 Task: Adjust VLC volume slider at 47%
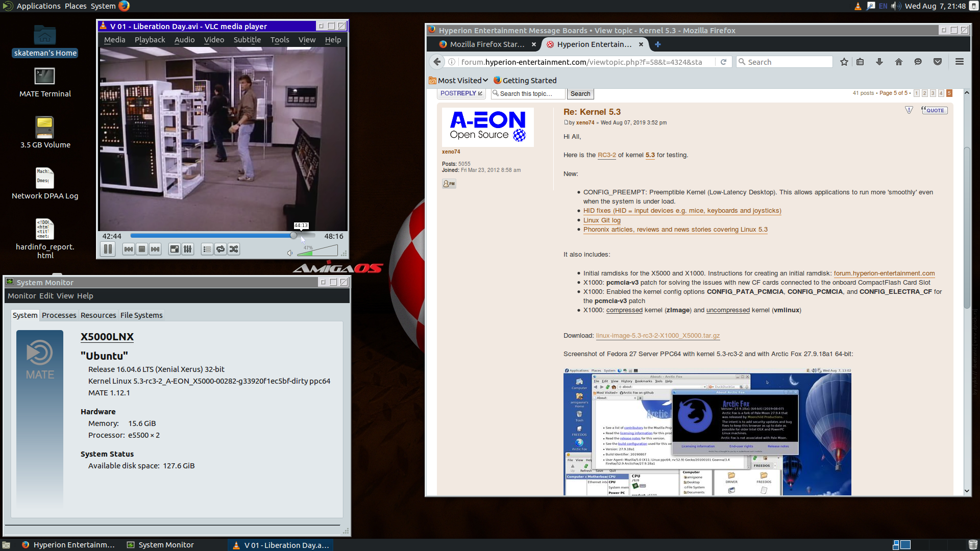point(317,251)
